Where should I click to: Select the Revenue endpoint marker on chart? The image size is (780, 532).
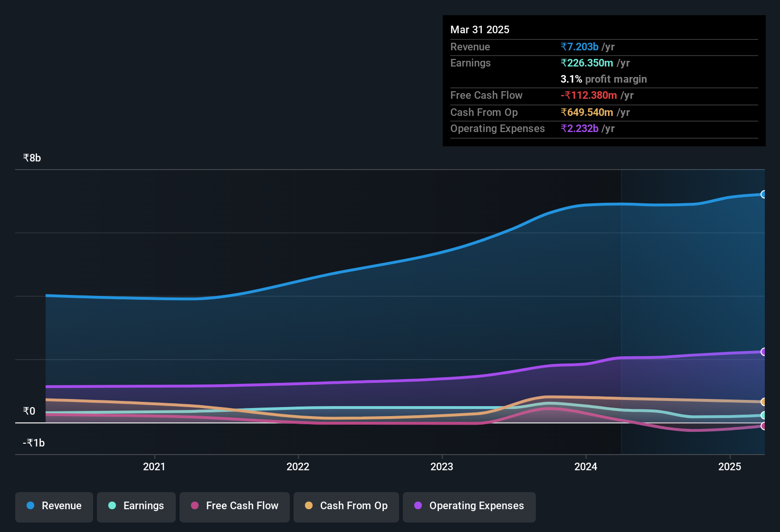pos(763,194)
